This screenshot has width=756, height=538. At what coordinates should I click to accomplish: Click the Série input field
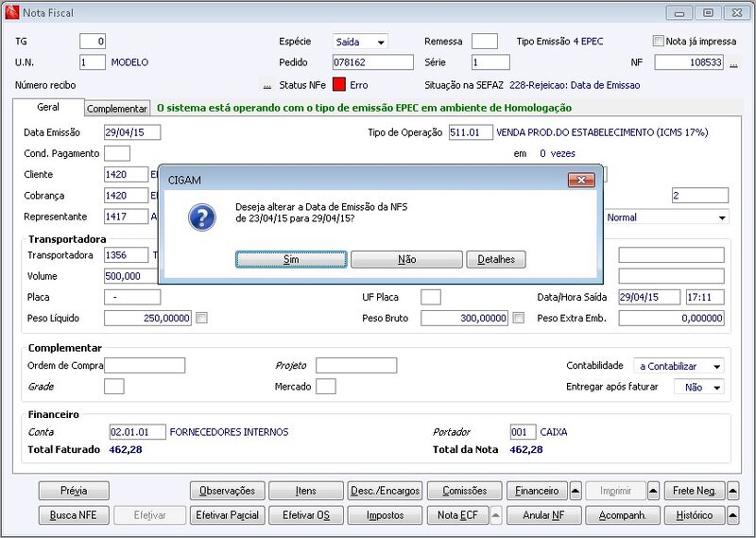[x=490, y=62]
